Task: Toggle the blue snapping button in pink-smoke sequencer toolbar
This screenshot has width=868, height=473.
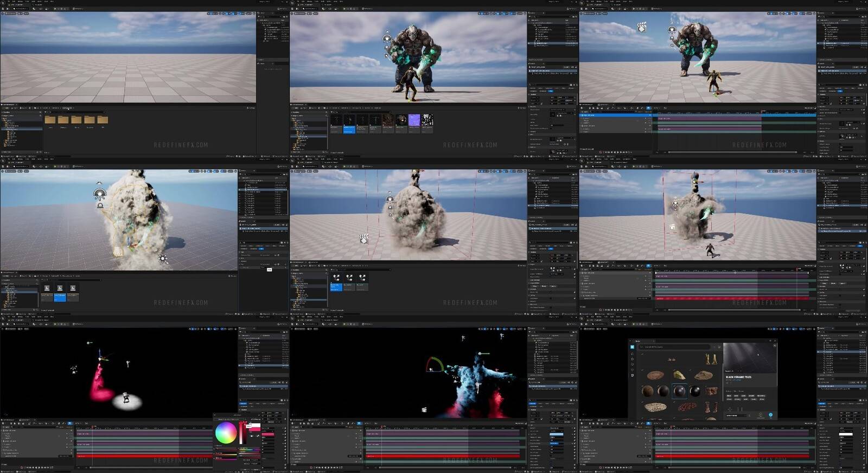Action: 69,423
